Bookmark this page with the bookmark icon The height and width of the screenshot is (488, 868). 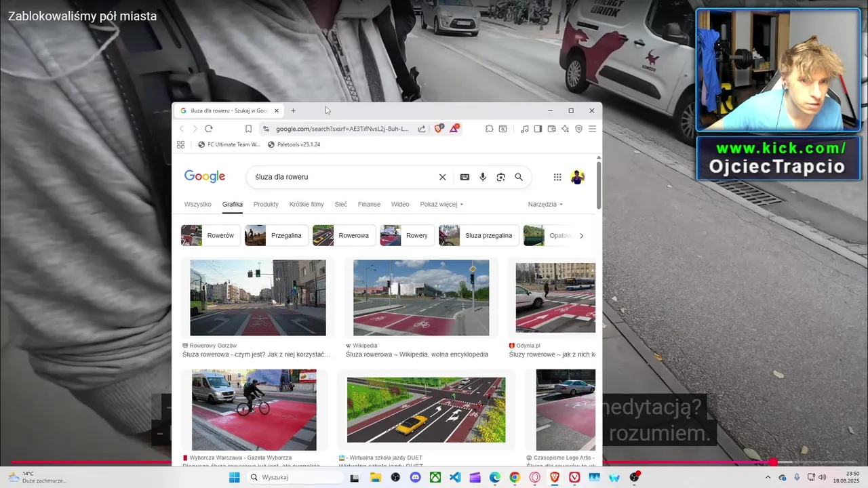coord(248,129)
